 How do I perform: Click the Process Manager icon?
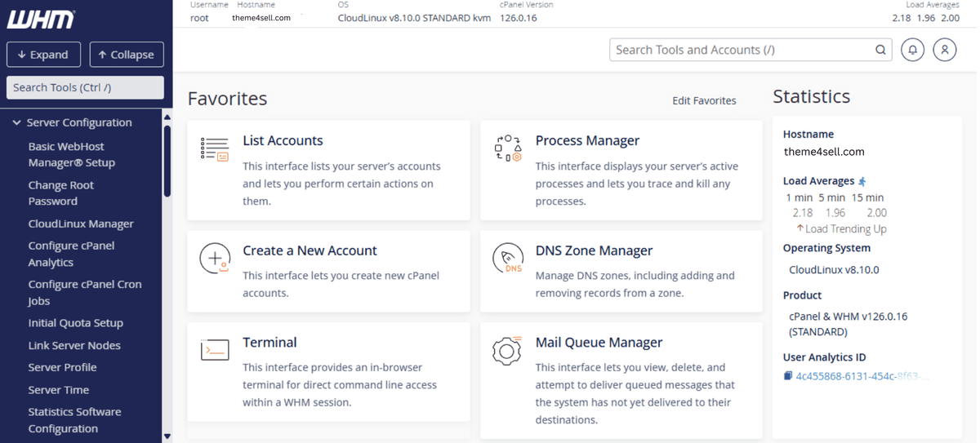507,148
